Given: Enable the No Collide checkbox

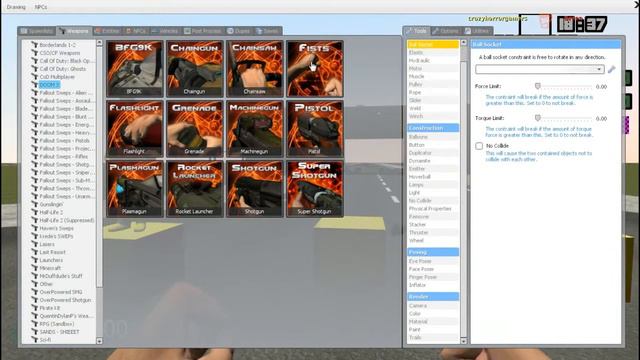Looking at the screenshot, I should [x=479, y=146].
